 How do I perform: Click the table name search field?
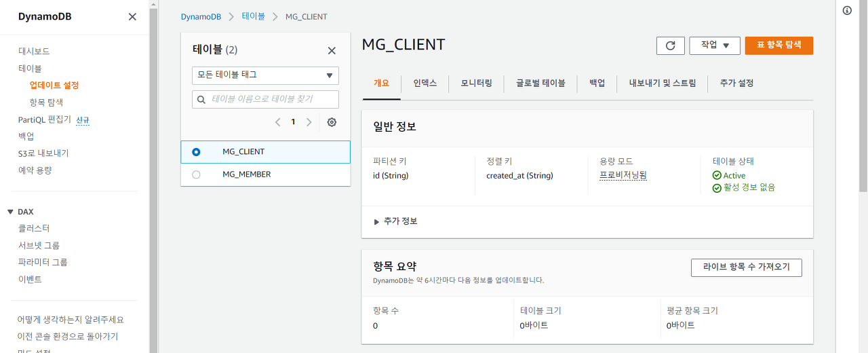pos(265,99)
